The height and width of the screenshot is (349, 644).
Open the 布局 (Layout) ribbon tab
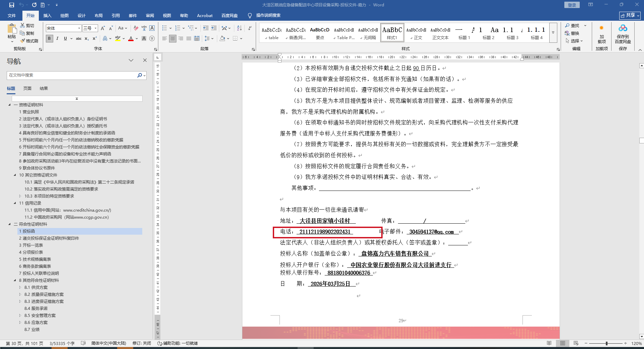[99, 15]
